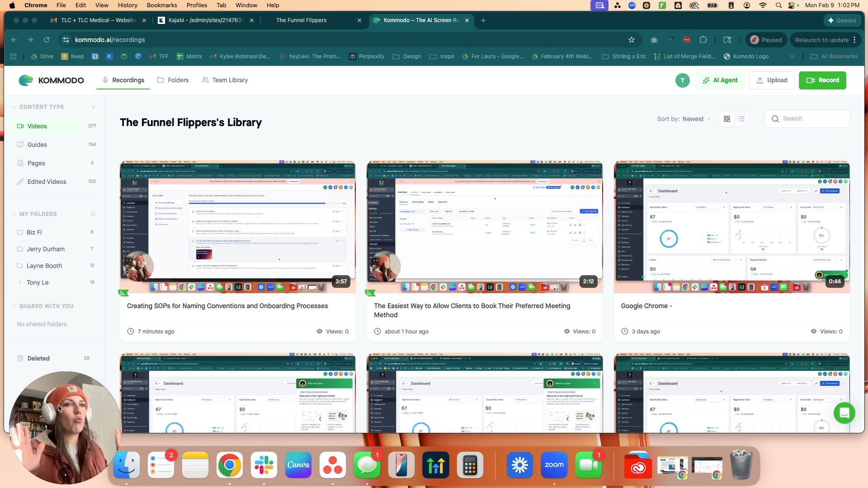Open Zoom from the Dock
The image size is (868, 488).
coord(554,465)
